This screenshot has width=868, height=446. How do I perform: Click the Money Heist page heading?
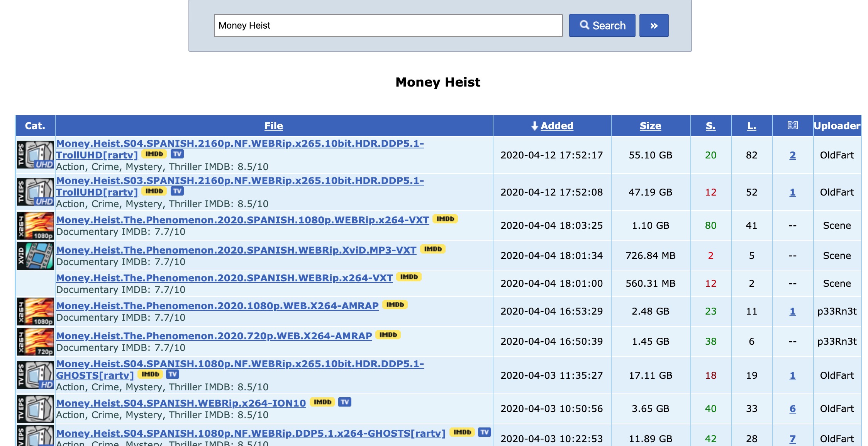coord(438,82)
